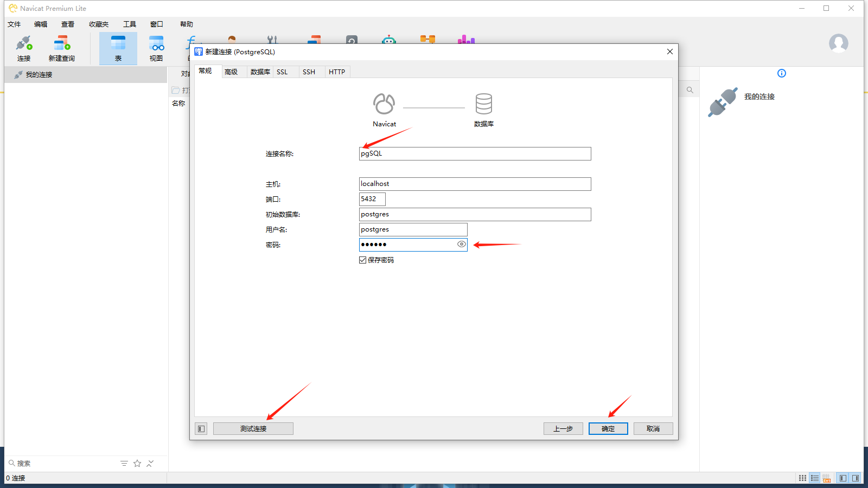
Task: Uncheck the Save Password (保存密码) checkbox
Action: pyautogui.click(x=362, y=260)
